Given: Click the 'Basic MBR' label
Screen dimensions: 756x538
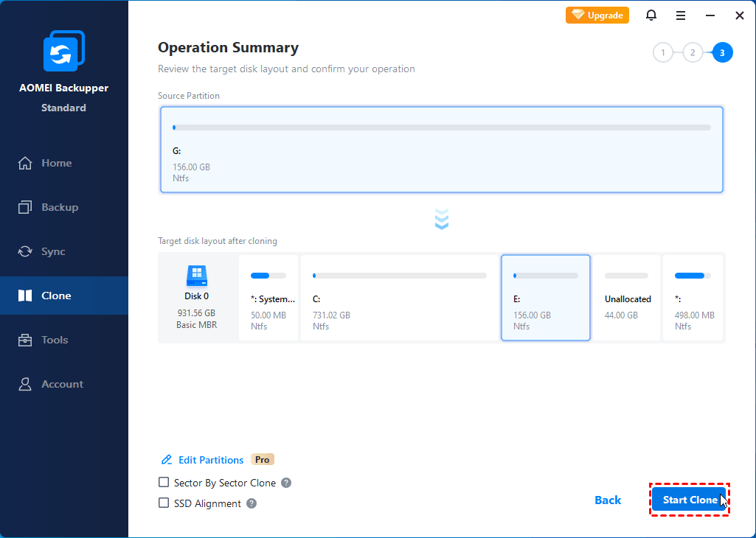Looking at the screenshot, I should tap(196, 325).
